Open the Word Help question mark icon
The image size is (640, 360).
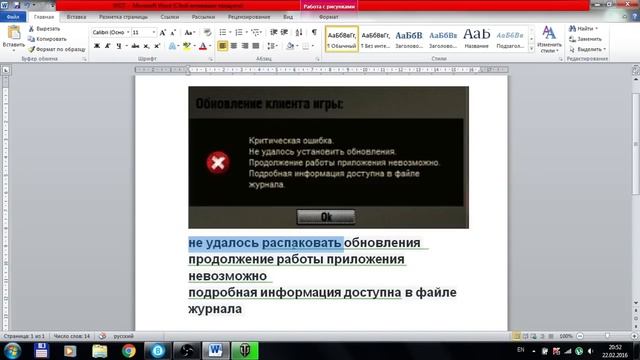pyautogui.click(x=635, y=17)
